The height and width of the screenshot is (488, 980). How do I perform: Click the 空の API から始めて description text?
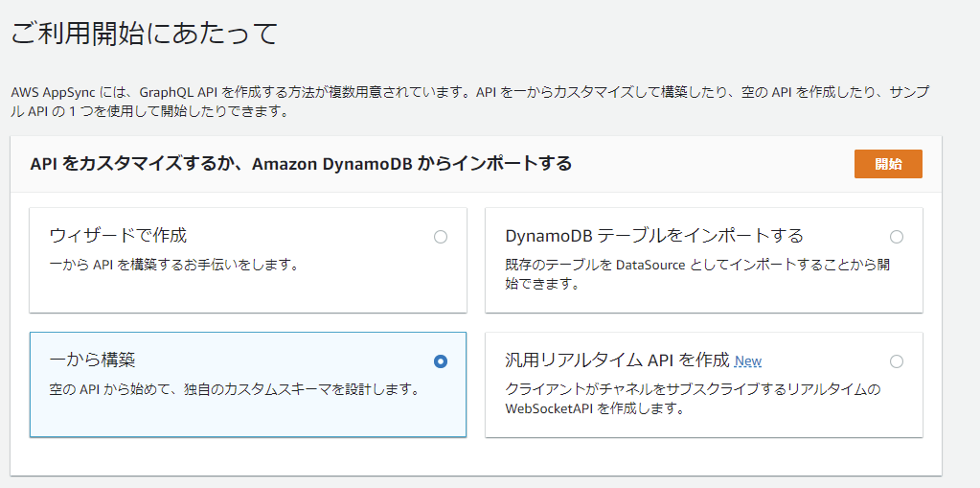234,389
